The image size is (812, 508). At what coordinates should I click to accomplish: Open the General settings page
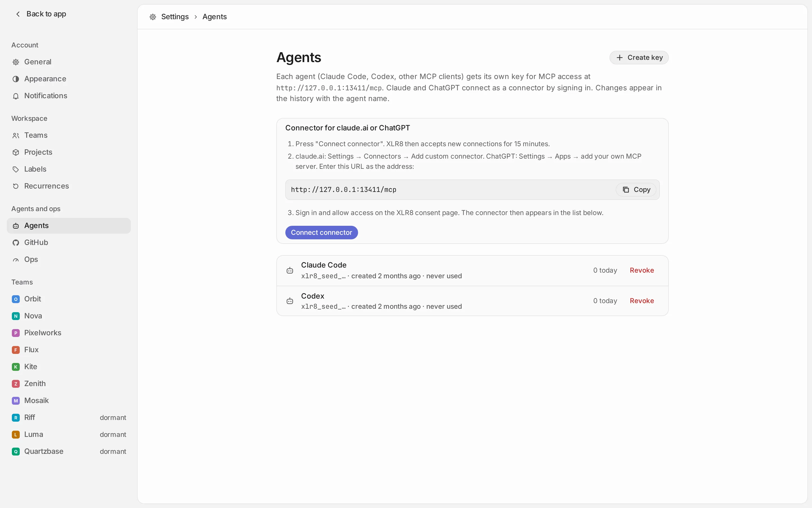pyautogui.click(x=69, y=62)
